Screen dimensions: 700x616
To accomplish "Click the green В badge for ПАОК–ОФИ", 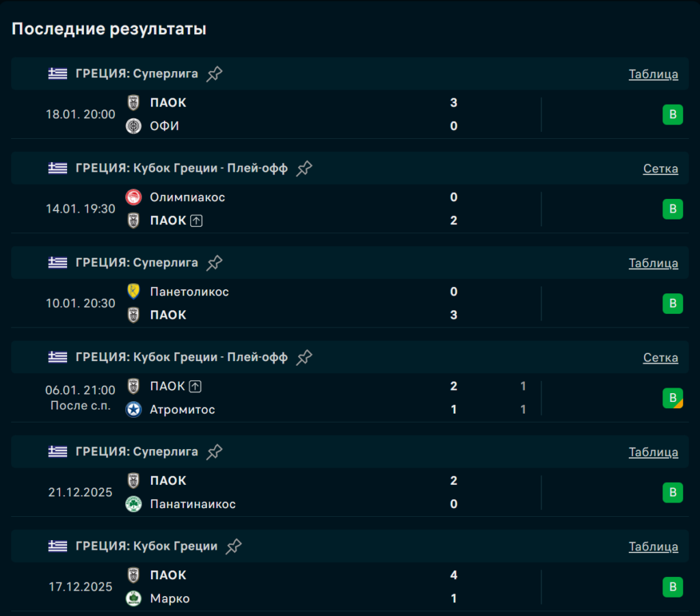I will [672, 114].
